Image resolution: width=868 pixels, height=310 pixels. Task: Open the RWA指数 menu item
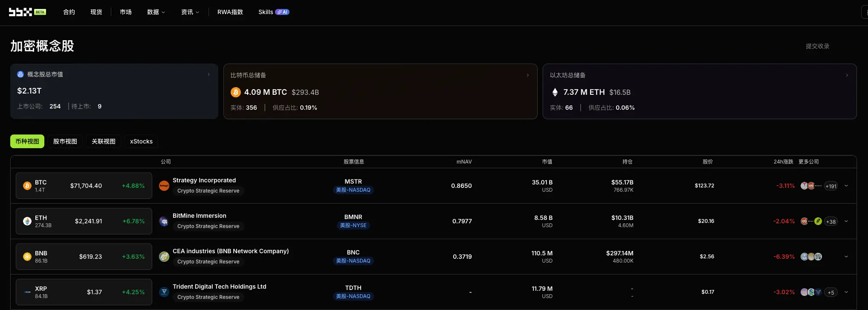[x=230, y=12]
